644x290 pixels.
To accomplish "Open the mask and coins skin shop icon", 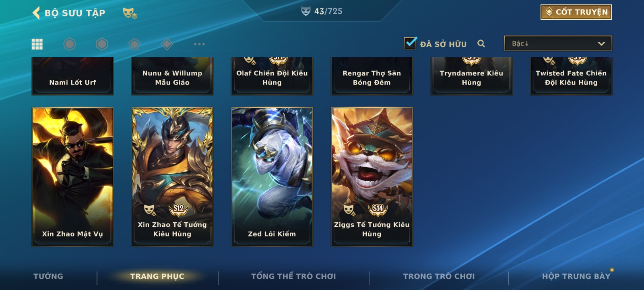I will coord(130,13).
